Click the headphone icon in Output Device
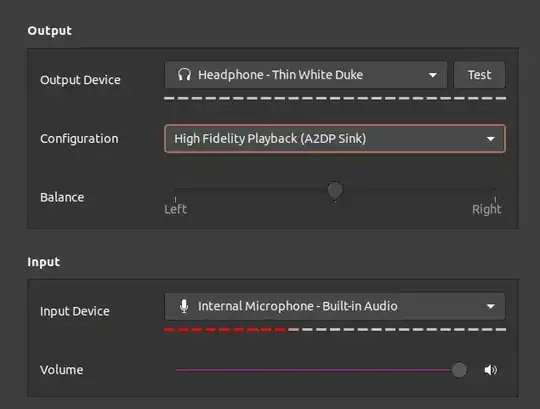Screen dimensions: 540x409 (184, 75)
